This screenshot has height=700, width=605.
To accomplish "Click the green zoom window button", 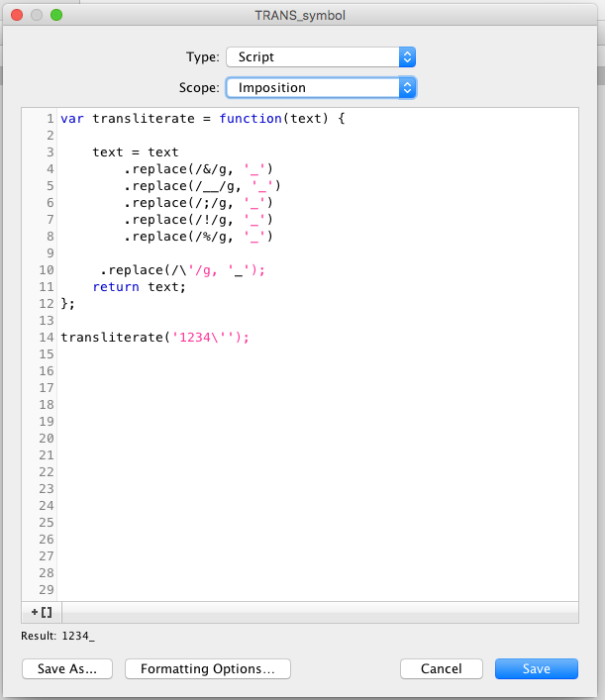I will [56, 15].
